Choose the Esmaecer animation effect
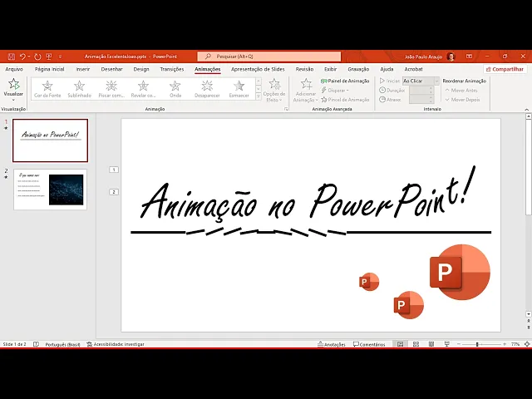This screenshot has width=532, height=399. click(x=239, y=89)
